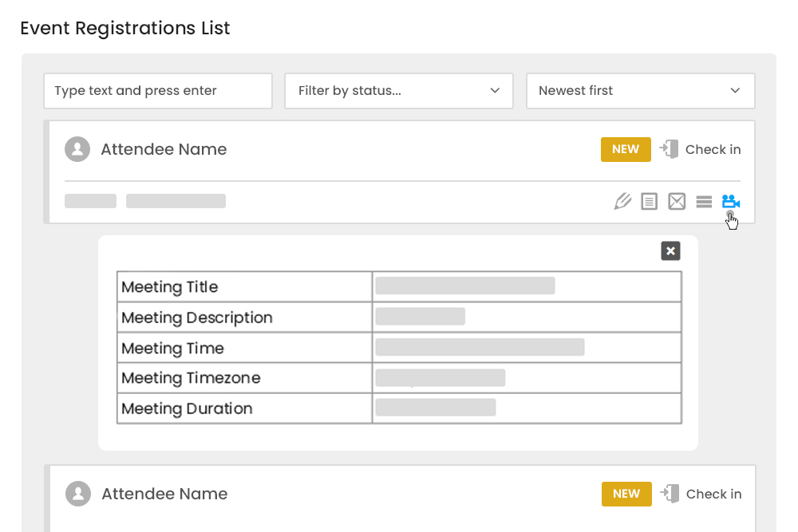Image resolution: width=798 pixels, height=532 pixels.
Task: Send an email via the envelope icon
Action: (x=676, y=201)
